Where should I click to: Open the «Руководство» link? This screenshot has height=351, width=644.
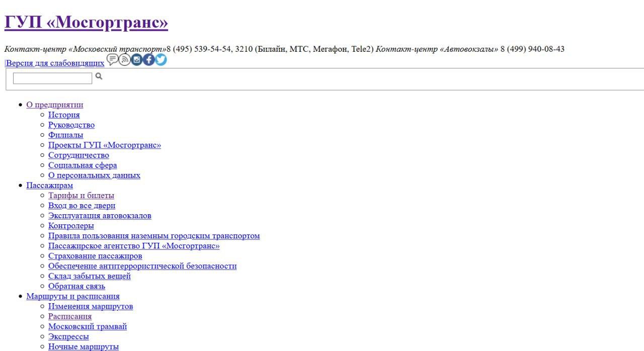(x=71, y=125)
